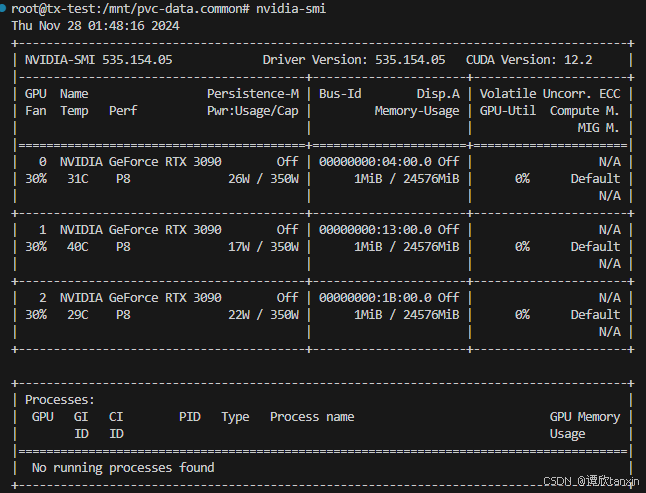Click GPU 2 name 'NVIDIA GeForce RTX 3090'

141,297
